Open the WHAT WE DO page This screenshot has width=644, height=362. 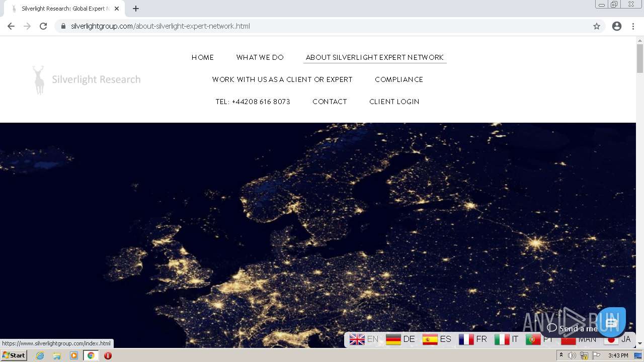(x=260, y=57)
